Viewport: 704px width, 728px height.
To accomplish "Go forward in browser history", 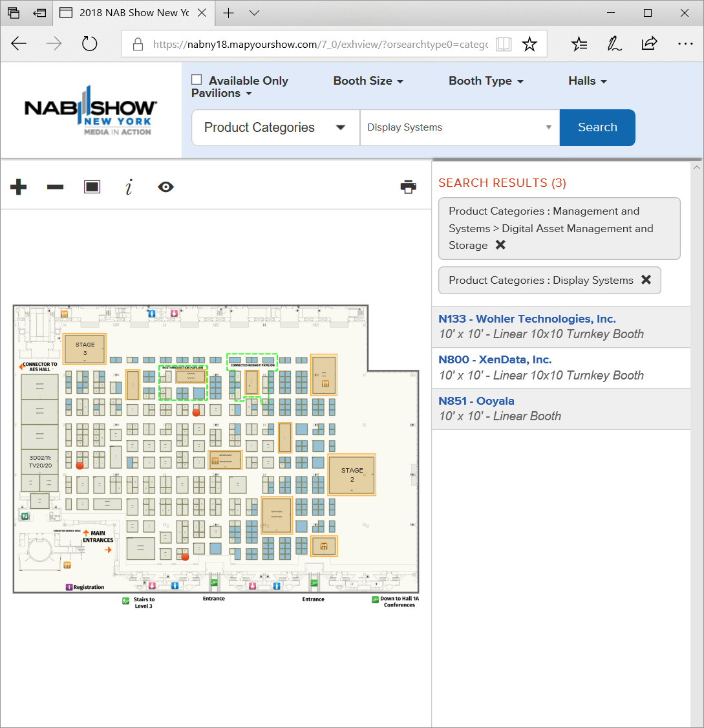I will [x=54, y=44].
